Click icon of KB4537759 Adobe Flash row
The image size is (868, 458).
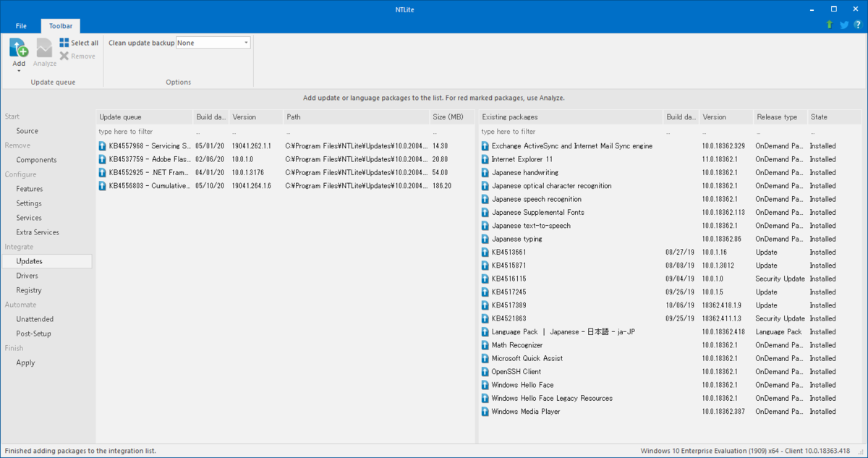pyautogui.click(x=103, y=159)
